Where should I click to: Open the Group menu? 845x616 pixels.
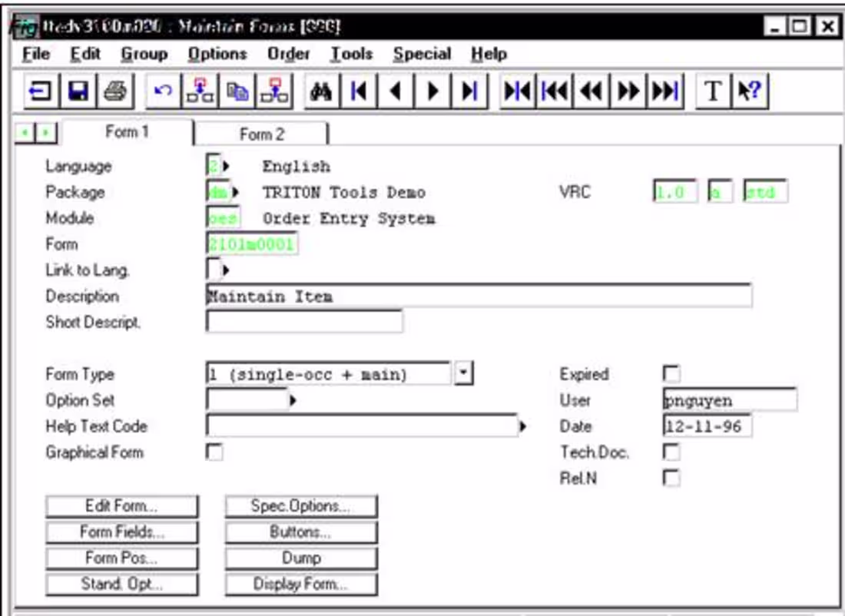144,54
